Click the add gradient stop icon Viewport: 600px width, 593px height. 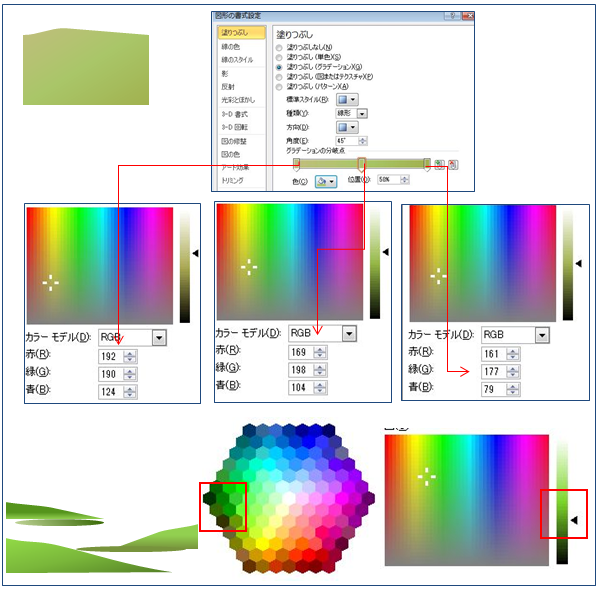tap(439, 164)
